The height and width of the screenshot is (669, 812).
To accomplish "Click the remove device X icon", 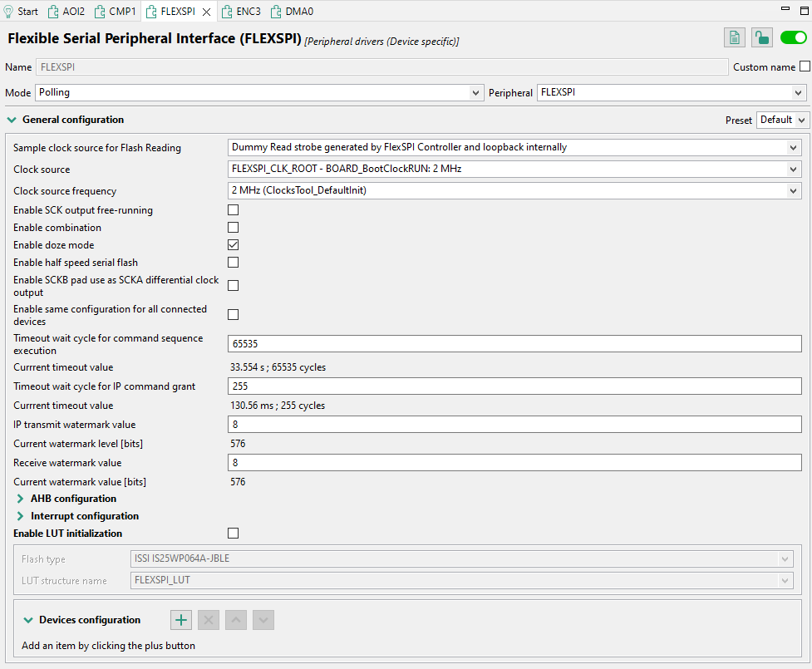I will pos(209,620).
